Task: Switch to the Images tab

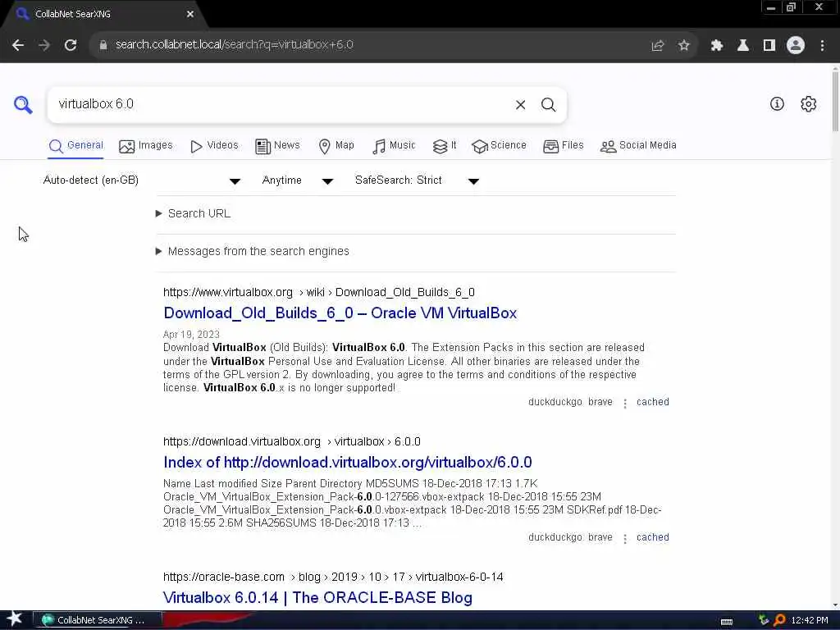Action: (x=146, y=146)
